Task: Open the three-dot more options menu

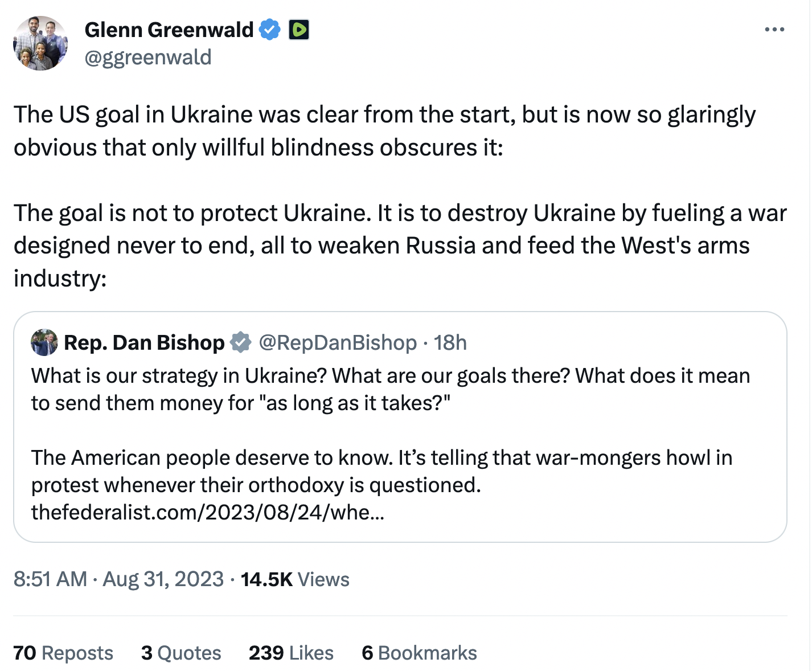Action: pos(774,30)
